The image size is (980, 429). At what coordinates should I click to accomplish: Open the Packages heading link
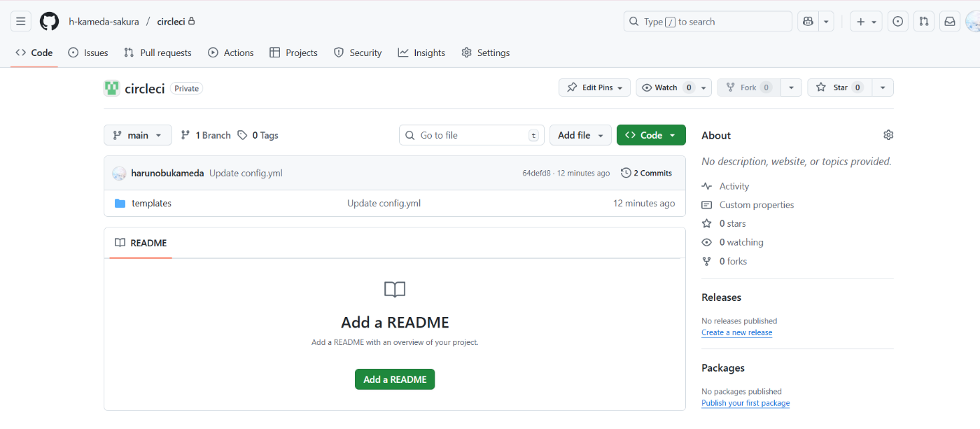pyautogui.click(x=723, y=368)
